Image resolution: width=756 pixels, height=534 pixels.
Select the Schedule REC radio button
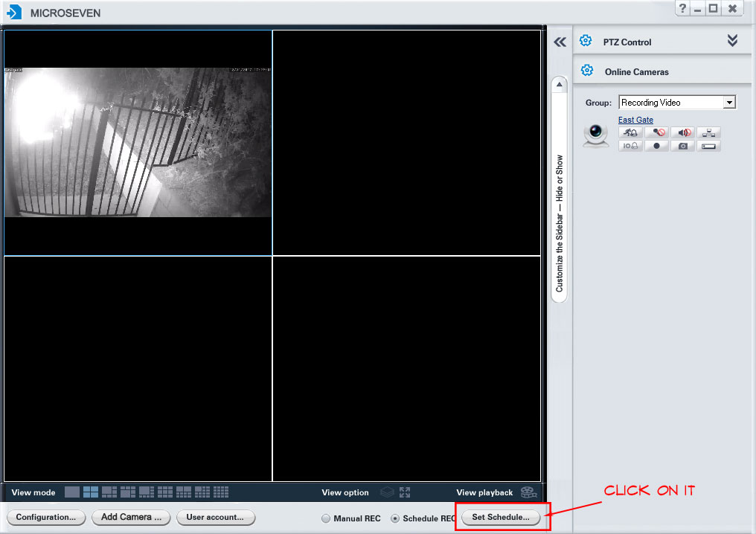point(395,518)
